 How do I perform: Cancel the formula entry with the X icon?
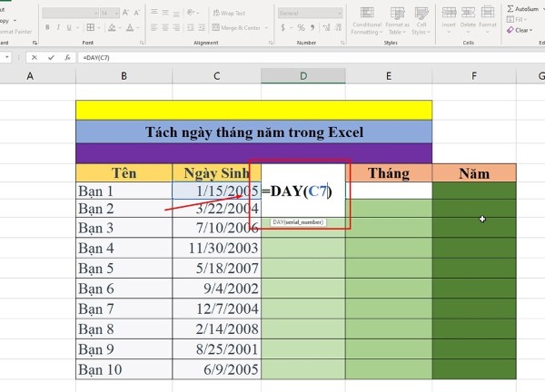point(35,58)
